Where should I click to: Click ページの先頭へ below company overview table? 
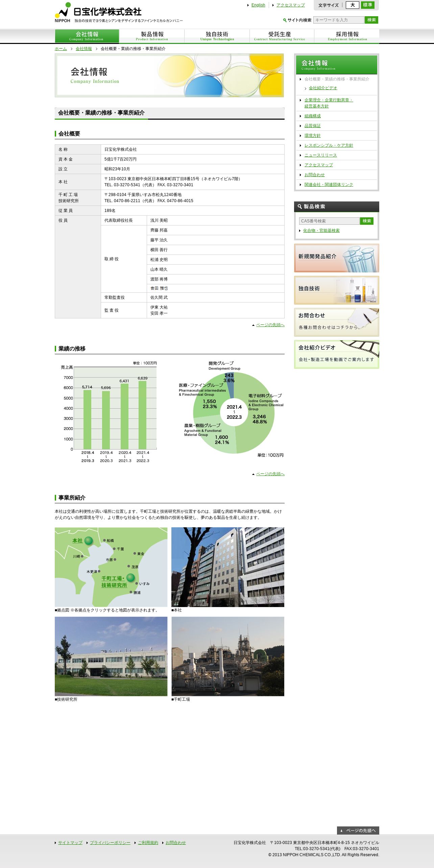pyautogui.click(x=270, y=325)
